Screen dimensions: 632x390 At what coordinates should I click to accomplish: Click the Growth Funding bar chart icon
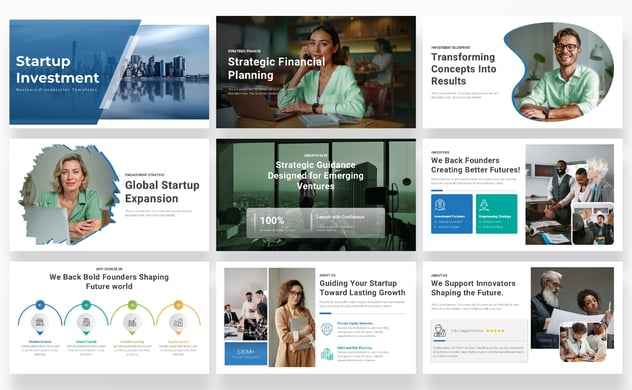[x=132, y=322]
